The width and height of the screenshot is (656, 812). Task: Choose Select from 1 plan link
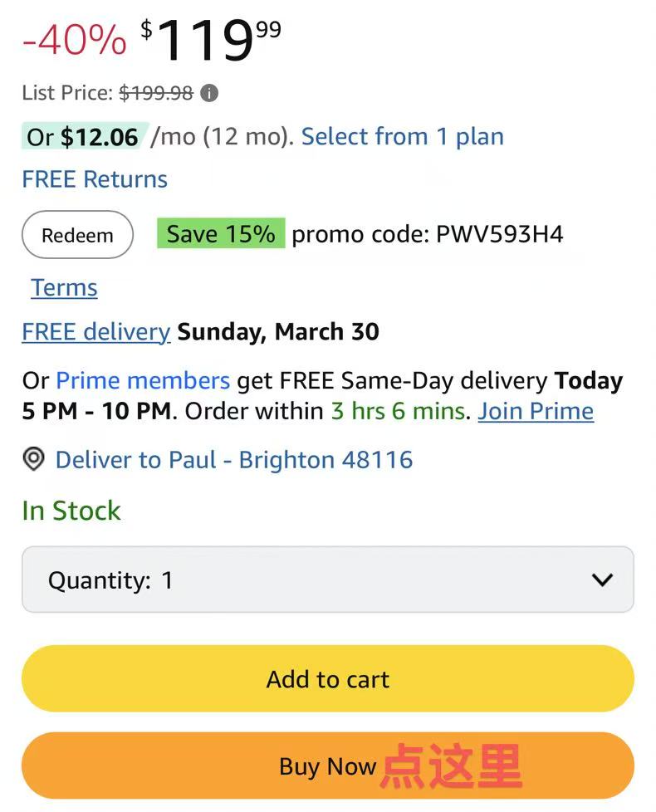click(x=402, y=137)
